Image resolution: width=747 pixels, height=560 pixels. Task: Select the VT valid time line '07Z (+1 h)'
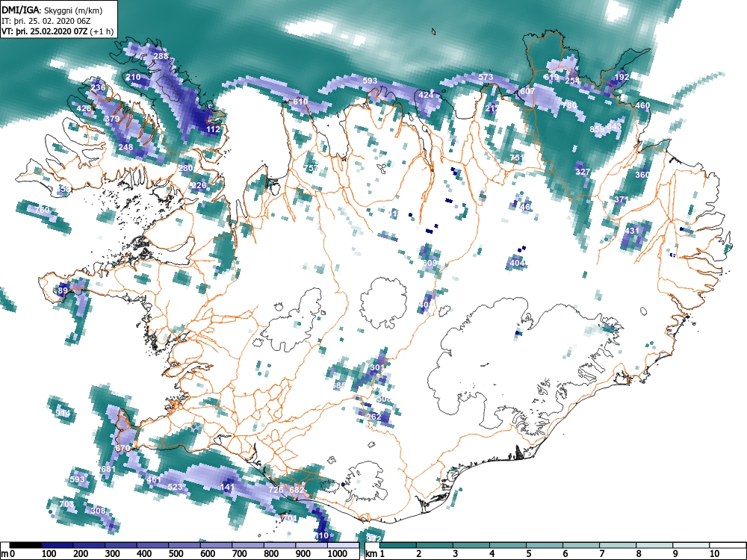(58, 31)
